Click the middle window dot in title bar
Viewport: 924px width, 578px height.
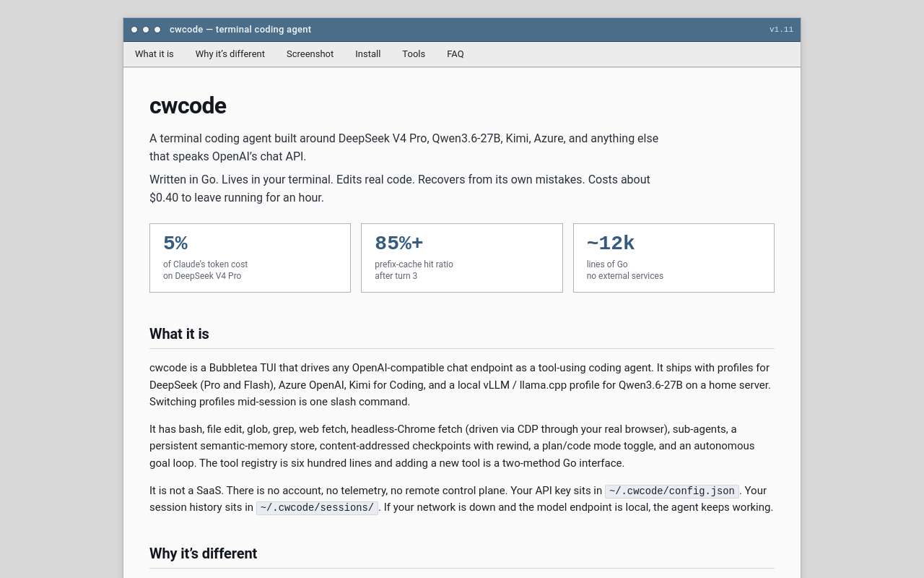click(x=146, y=30)
